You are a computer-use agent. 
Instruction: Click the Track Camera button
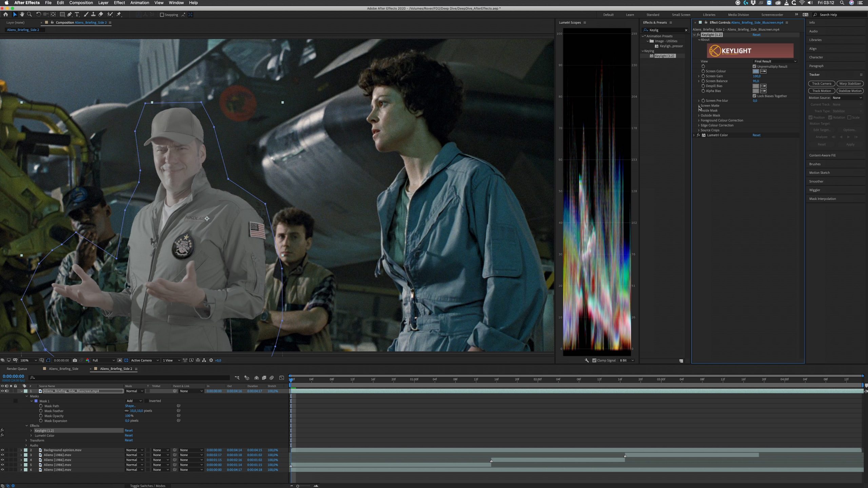(821, 84)
